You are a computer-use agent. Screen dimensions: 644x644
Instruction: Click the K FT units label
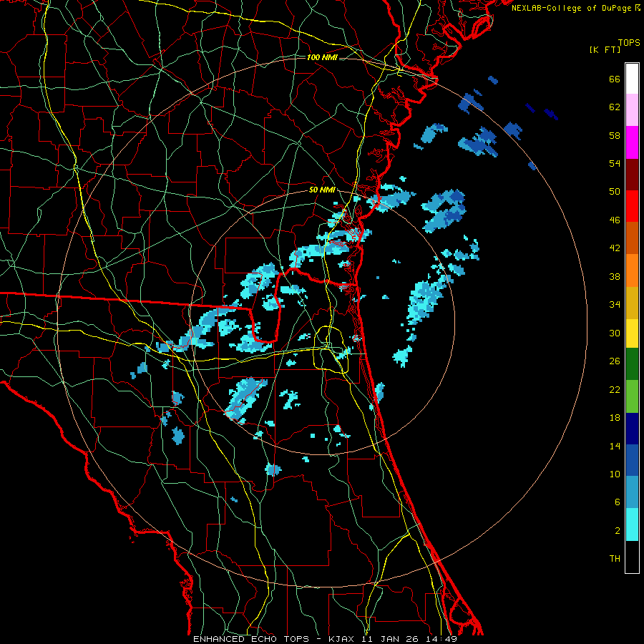605,49
